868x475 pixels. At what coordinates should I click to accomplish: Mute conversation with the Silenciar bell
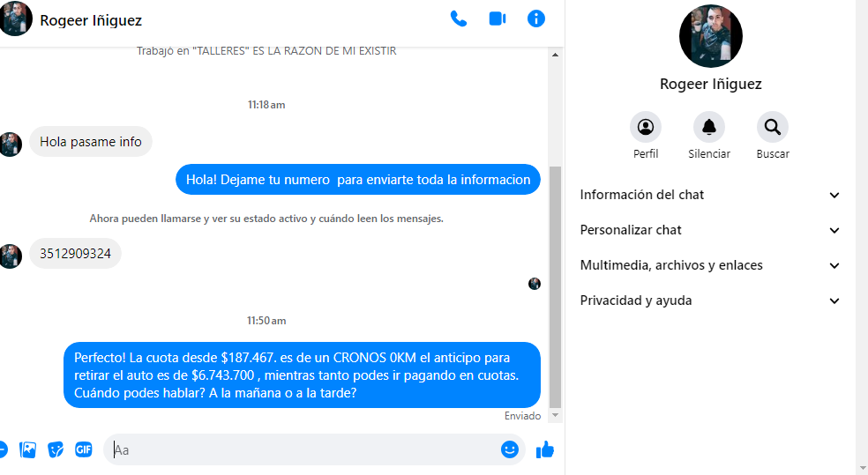click(x=709, y=127)
